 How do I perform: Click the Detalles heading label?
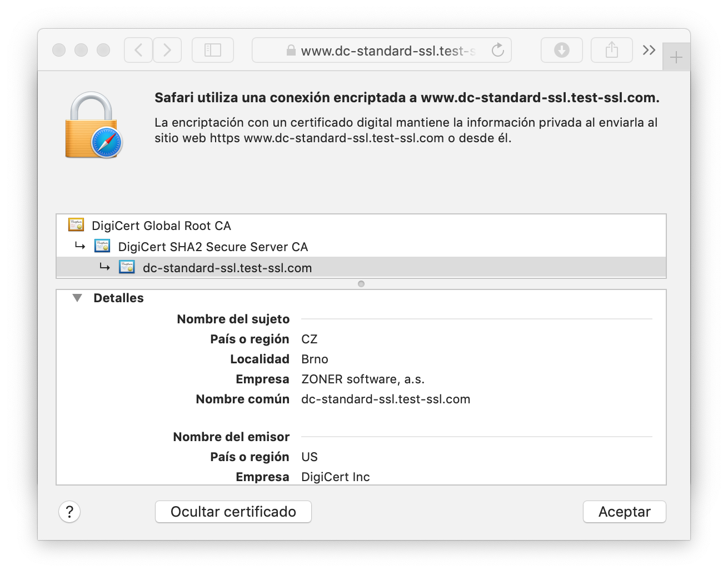[x=118, y=298]
